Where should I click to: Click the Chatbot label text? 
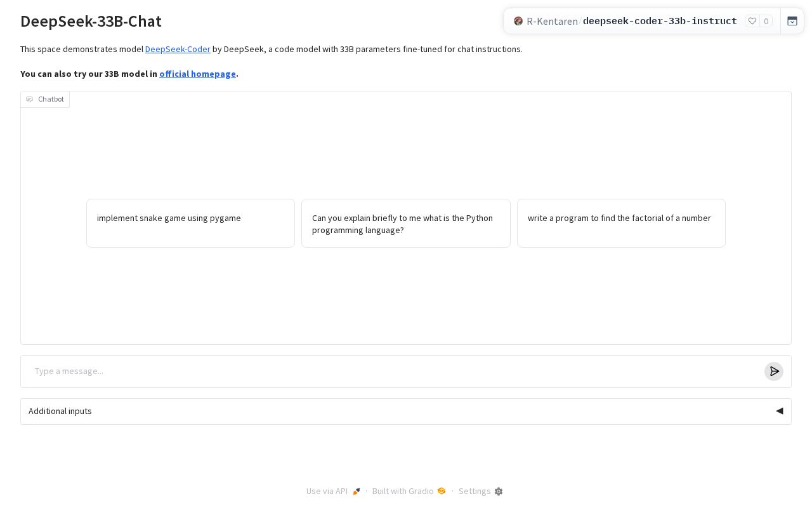51,99
